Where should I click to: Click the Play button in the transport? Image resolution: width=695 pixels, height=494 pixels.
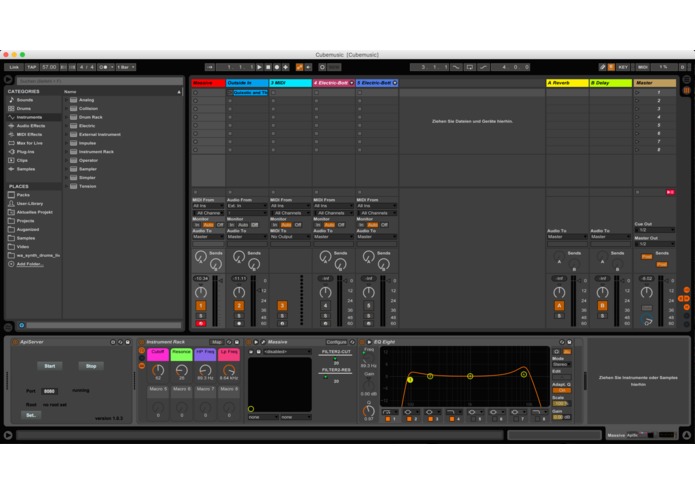coord(260,67)
